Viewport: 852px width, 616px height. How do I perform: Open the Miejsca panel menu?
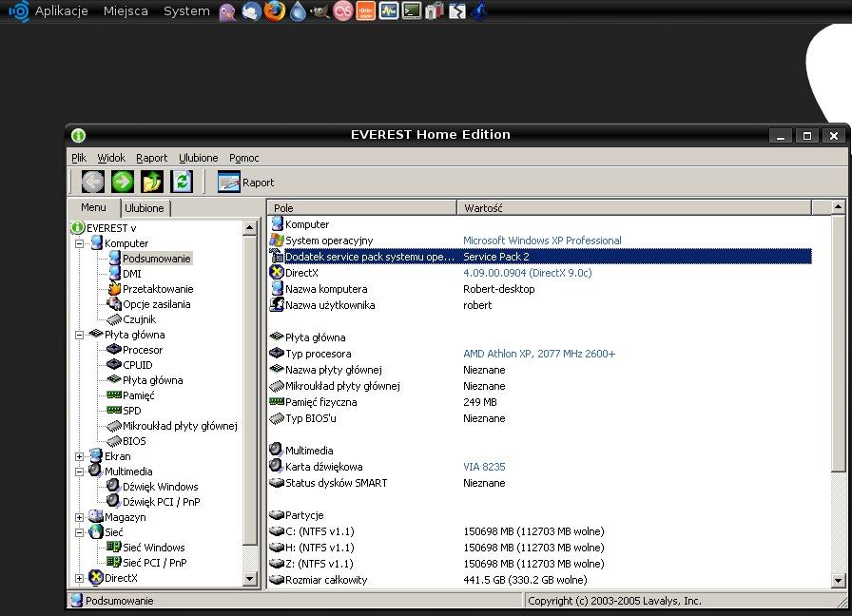point(126,10)
